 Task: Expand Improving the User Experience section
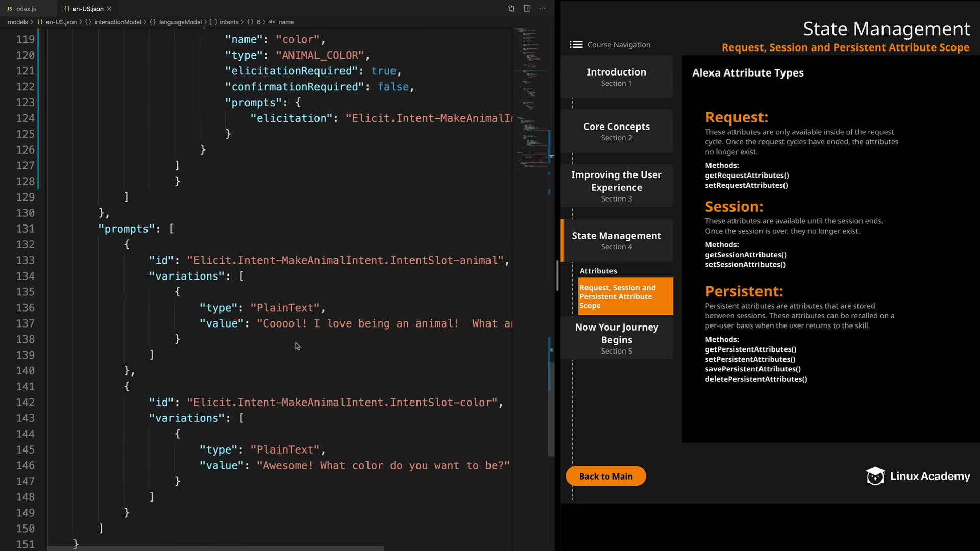[616, 186]
